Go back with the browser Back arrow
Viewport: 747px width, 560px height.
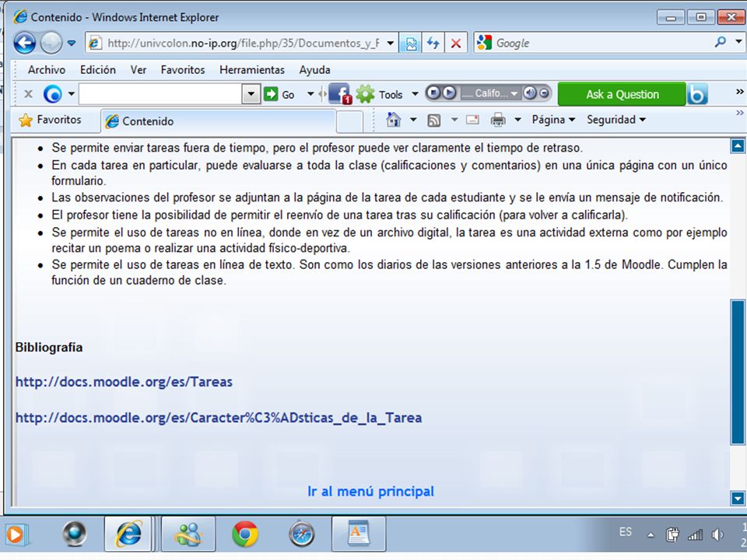coord(24,43)
